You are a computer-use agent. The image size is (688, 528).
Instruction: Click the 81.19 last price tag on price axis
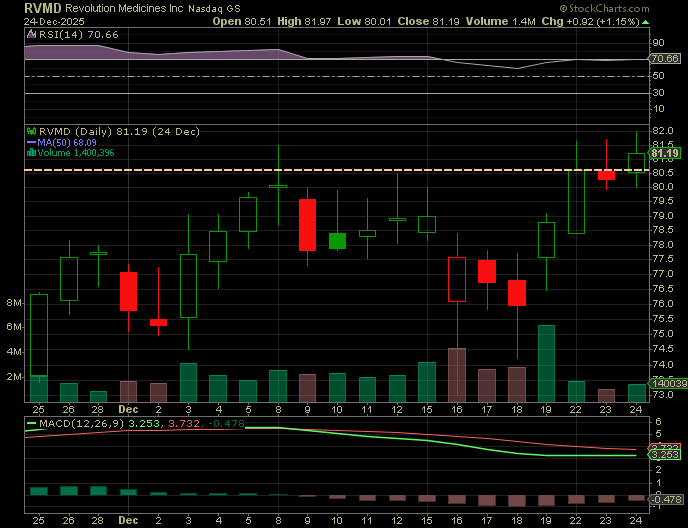pyautogui.click(x=665, y=153)
